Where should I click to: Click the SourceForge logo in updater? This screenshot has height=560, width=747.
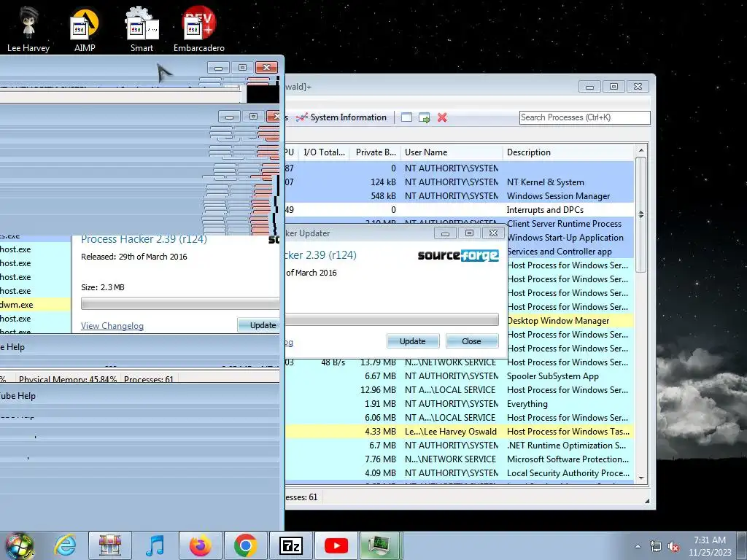pos(458,256)
